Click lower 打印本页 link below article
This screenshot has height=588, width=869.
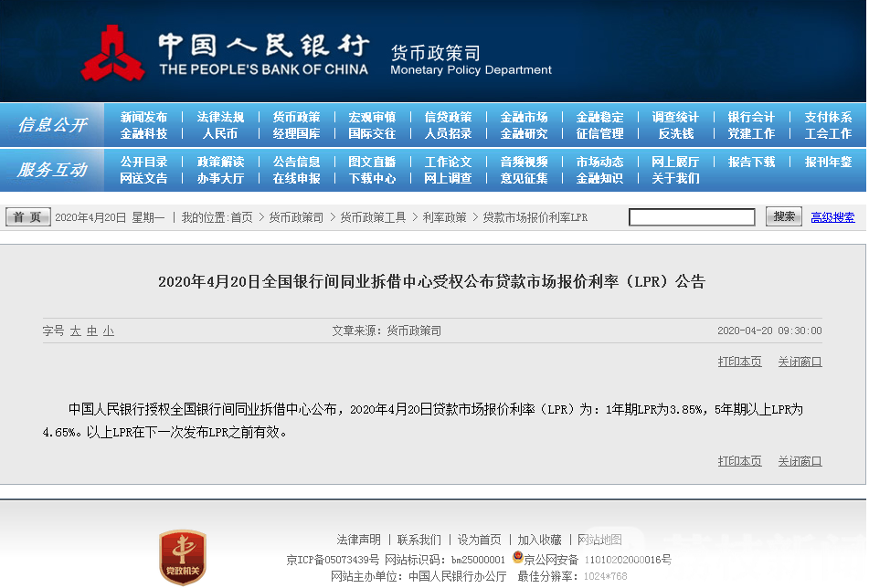[x=739, y=461]
